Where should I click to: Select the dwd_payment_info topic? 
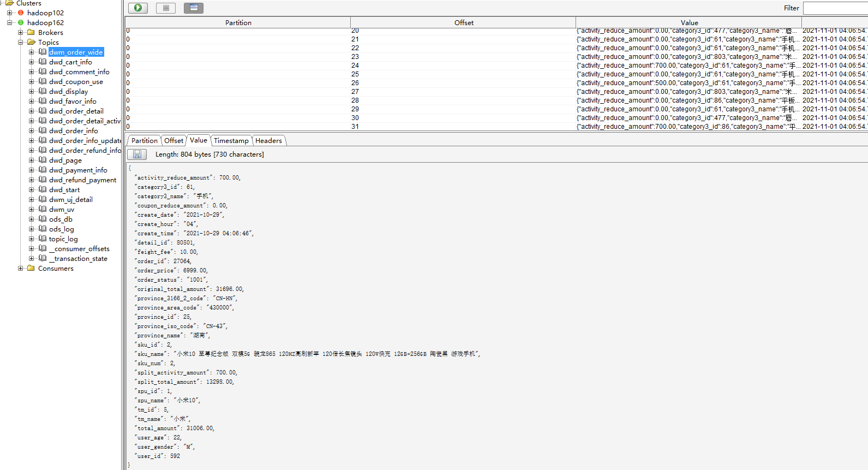pyautogui.click(x=78, y=170)
